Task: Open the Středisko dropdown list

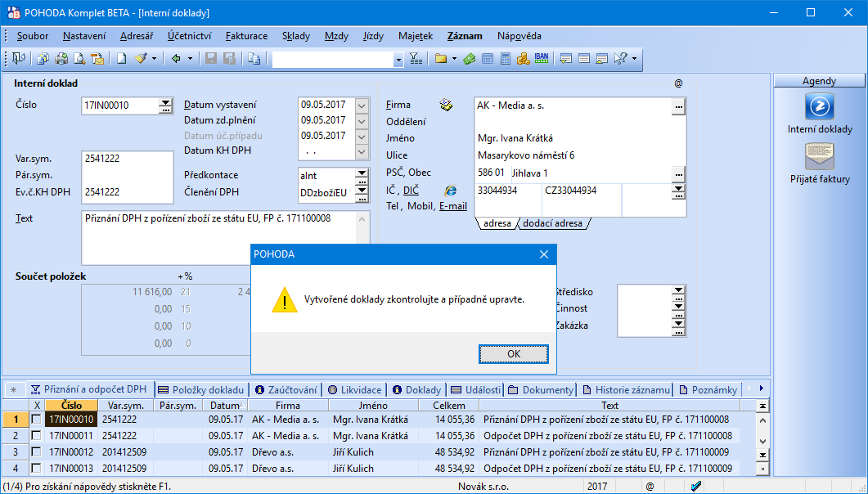Action: [x=679, y=290]
